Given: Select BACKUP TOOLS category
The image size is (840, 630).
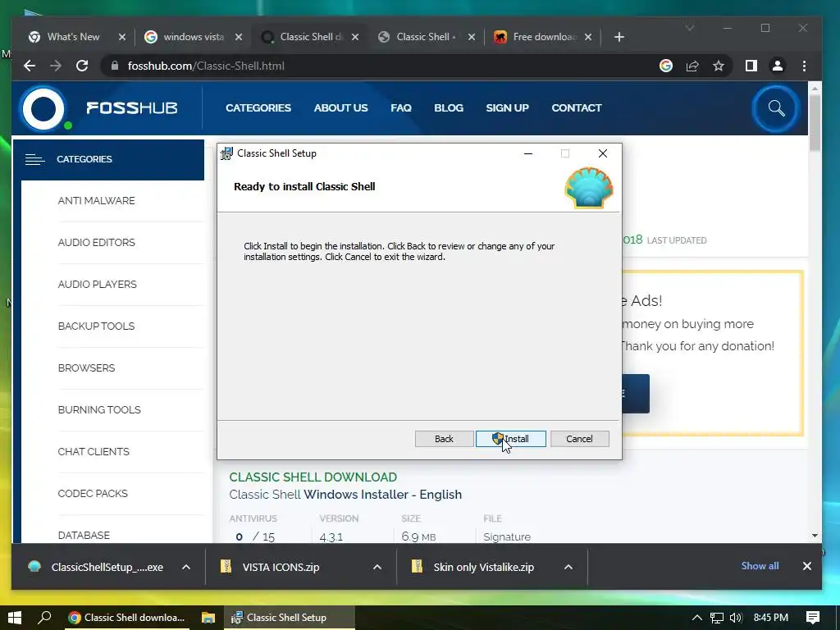Looking at the screenshot, I should [96, 326].
